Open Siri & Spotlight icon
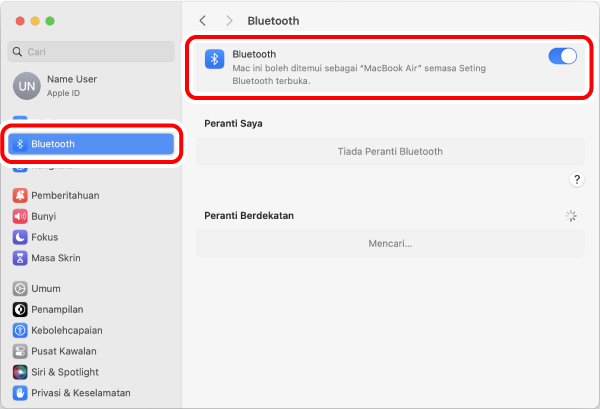The height and width of the screenshot is (409, 600). tap(20, 372)
